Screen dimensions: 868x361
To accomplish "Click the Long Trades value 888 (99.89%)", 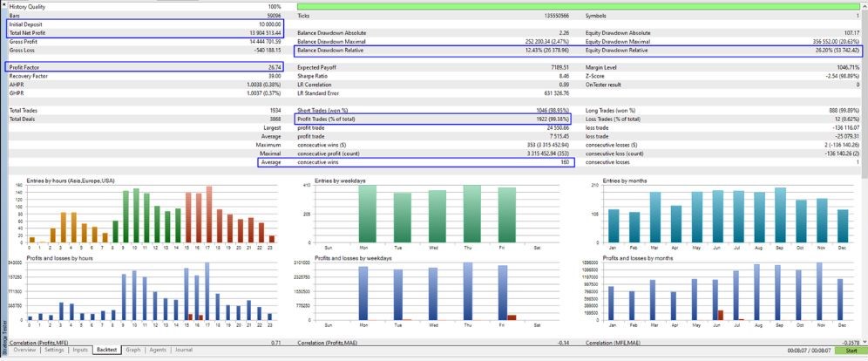I will click(x=843, y=111).
